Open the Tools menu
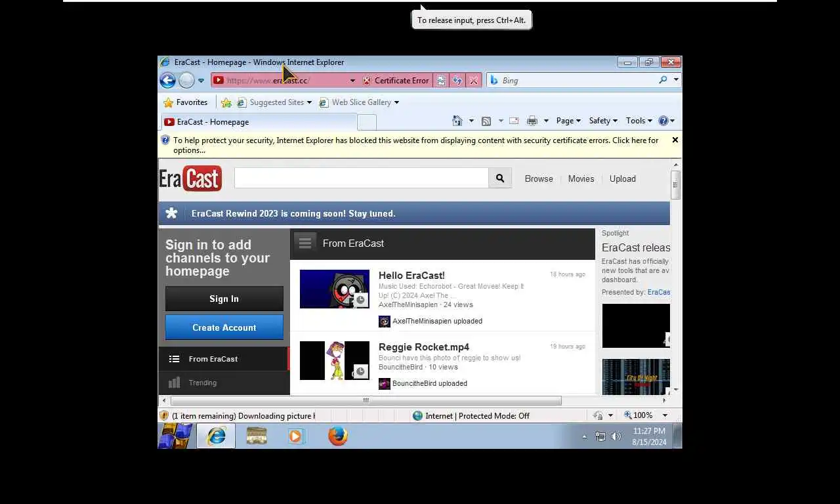 coord(639,121)
